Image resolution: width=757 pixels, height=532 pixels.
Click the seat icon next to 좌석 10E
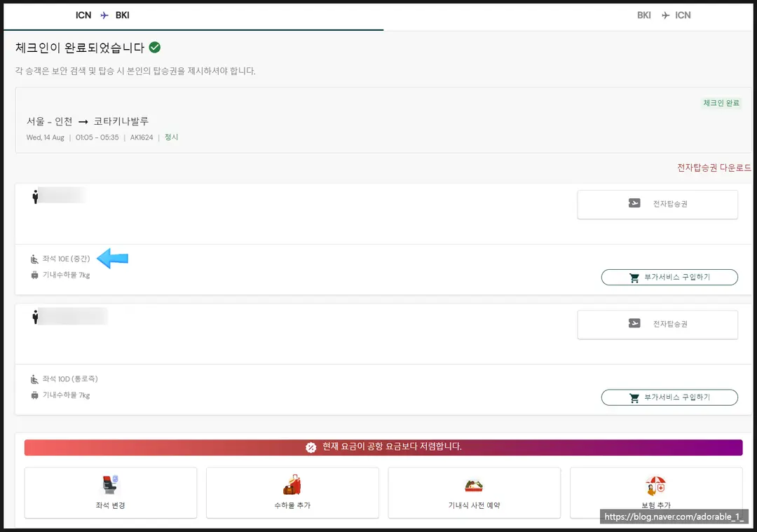pyautogui.click(x=34, y=259)
